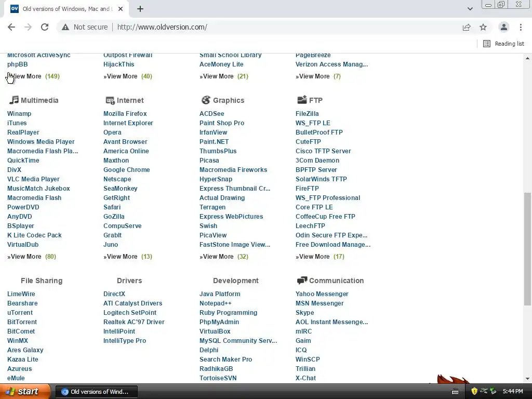Click the security shield tray icon
This screenshot has width=532, height=399.
tap(474, 391)
